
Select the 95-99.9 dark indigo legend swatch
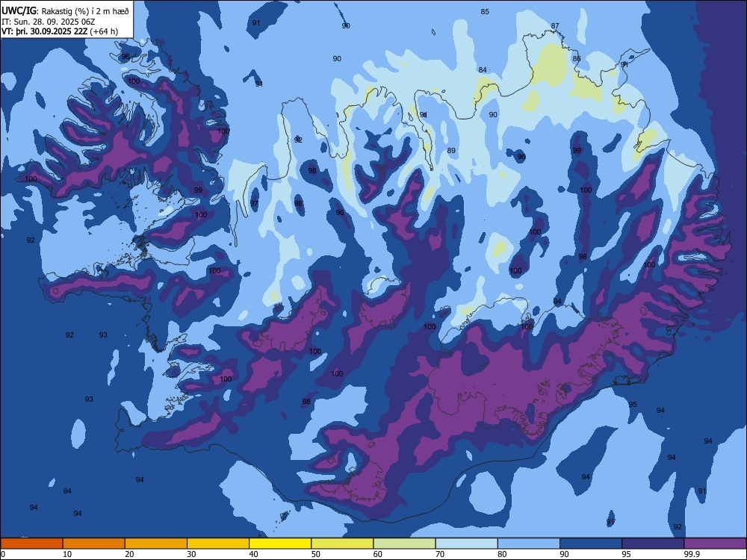coord(653,544)
